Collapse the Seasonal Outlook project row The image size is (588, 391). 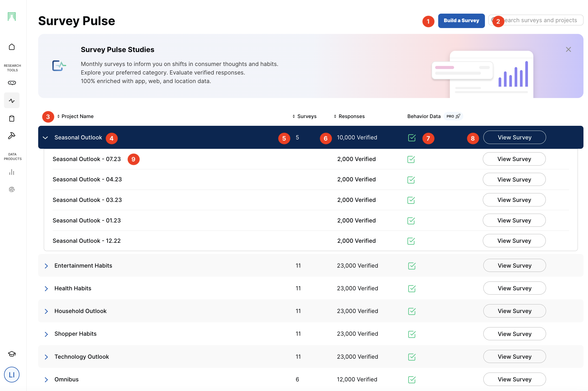tap(45, 138)
